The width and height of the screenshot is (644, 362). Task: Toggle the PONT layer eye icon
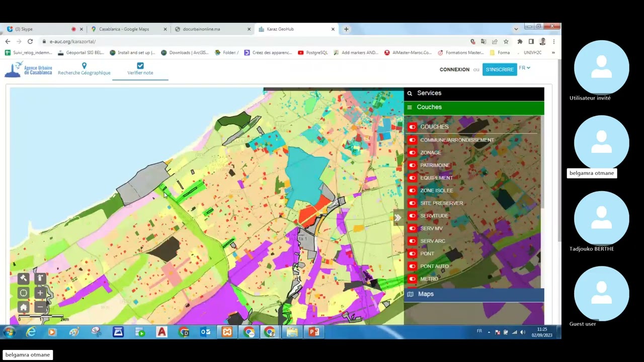click(413, 253)
